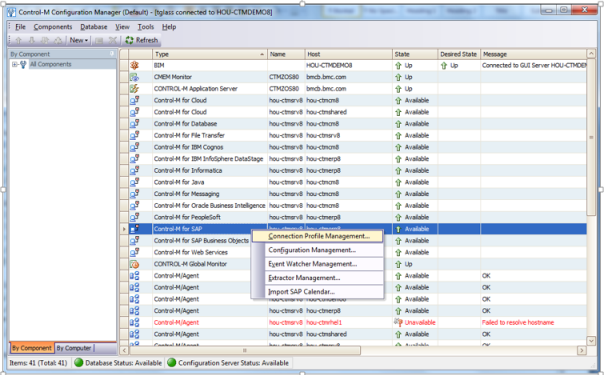The height and width of the screenshot is (375, 604).
Task: Click the 'Connected to GUI Server' message cell
Action: click(534, 65)
